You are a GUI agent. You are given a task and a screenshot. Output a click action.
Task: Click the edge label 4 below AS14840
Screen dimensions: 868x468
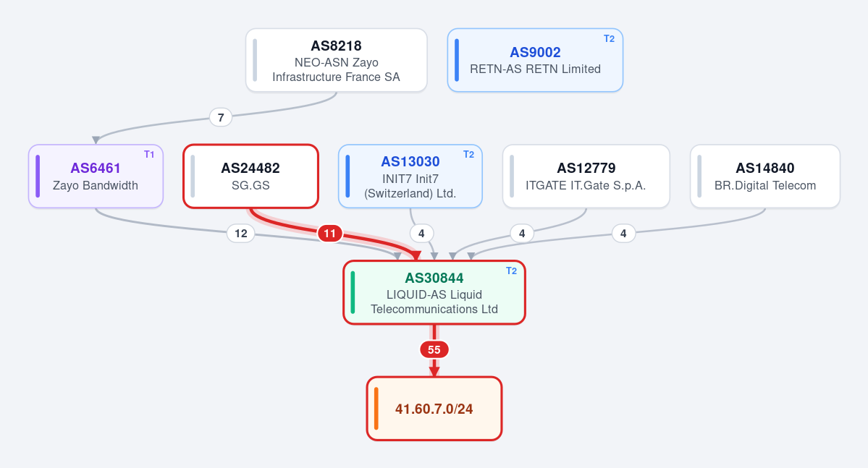[x=623, y=234]
